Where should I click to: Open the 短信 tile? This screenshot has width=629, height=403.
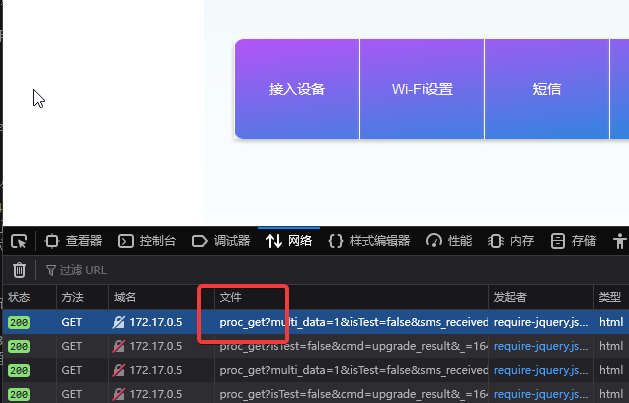(547, 89)
